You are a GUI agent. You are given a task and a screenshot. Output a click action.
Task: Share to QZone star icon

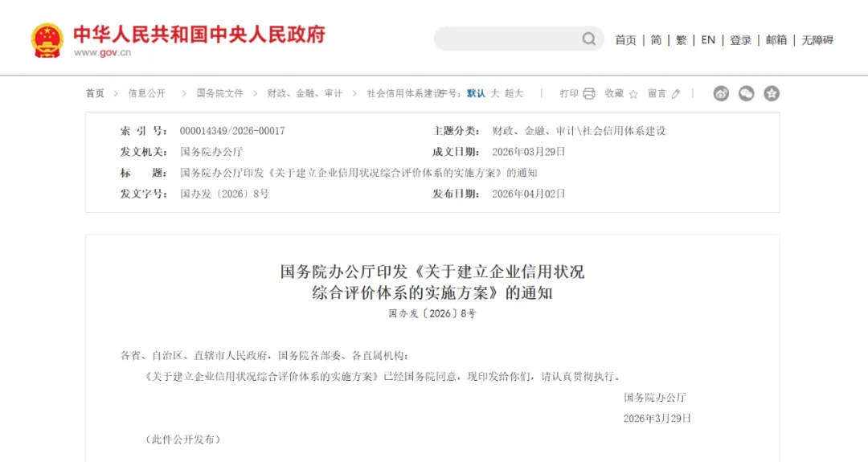coord(772,93)
